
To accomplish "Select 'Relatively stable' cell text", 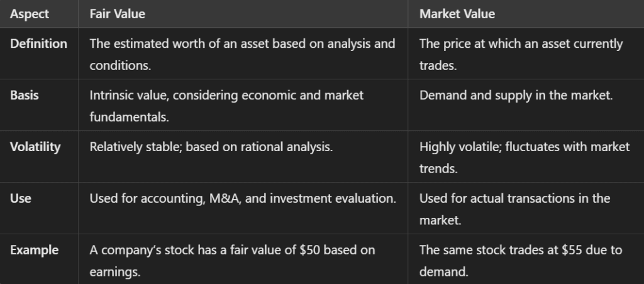I will [211, 147].
